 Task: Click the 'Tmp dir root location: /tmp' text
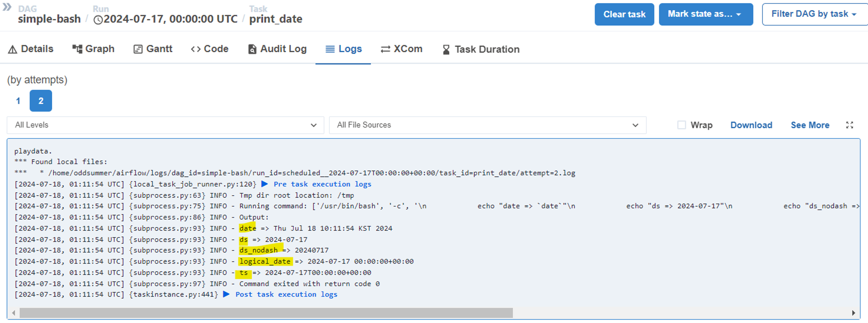click(297, 195)
